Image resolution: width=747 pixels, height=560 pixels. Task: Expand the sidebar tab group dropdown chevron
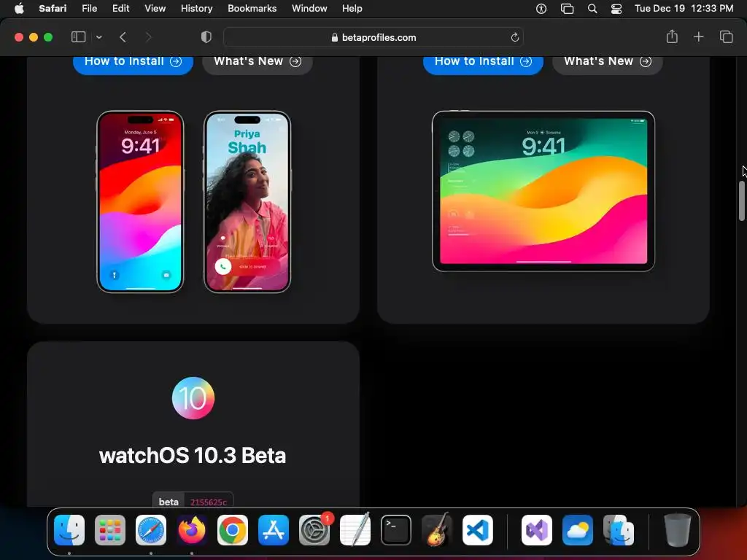click(x=98, y=37)
